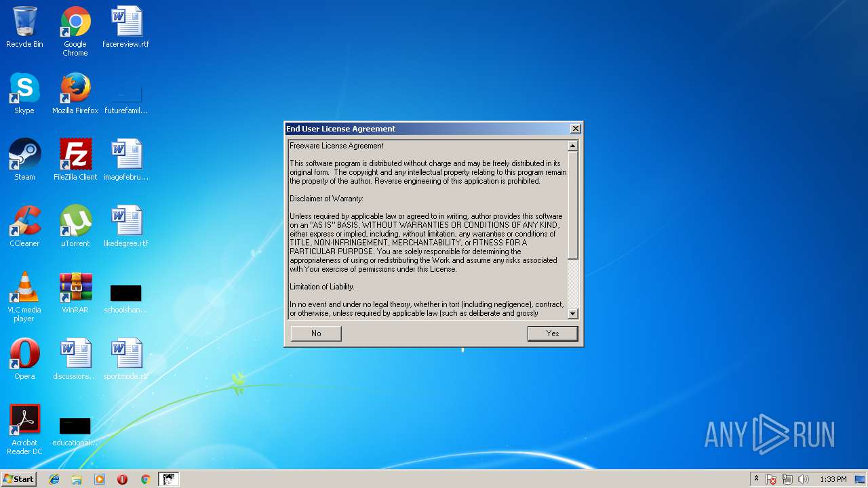Open µTorrent desktop shortcut
The image size is (868, 488).
[75, 226]
